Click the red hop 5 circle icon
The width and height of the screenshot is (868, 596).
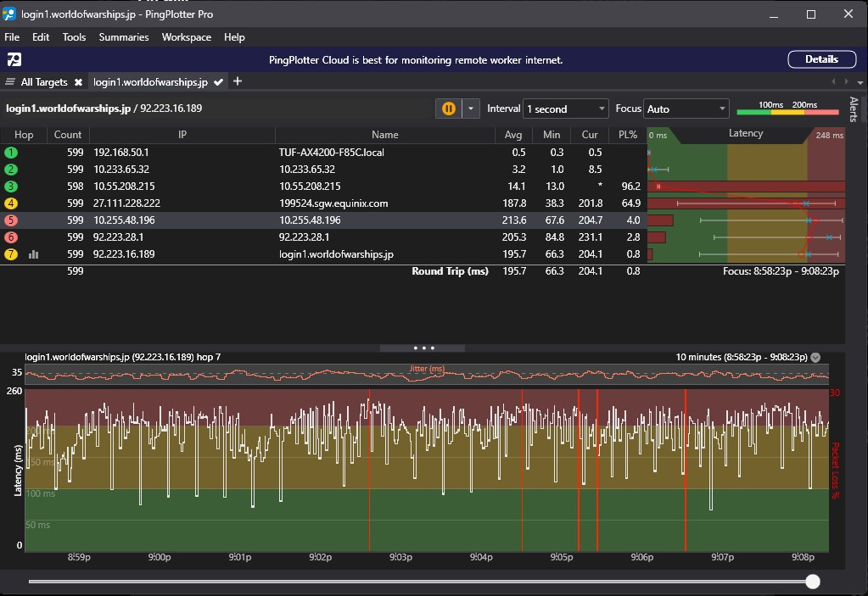tap(11, 220)
